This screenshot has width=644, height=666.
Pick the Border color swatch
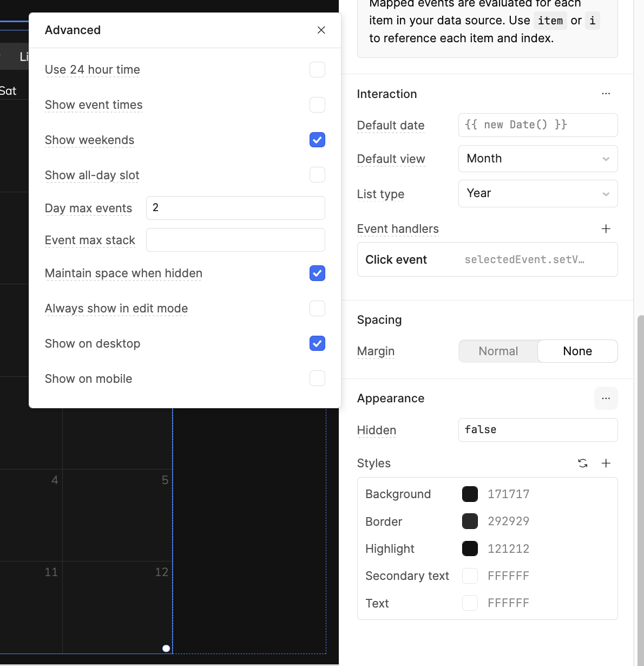pyautogui.click(x=470, y=521)
